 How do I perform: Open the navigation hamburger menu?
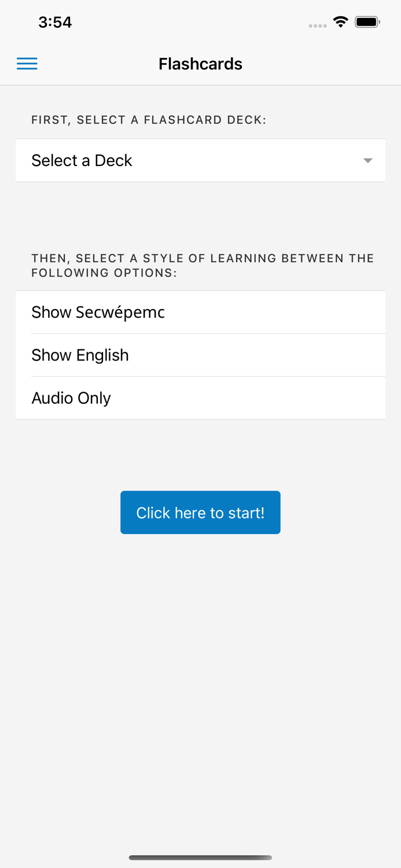[27, 63]
